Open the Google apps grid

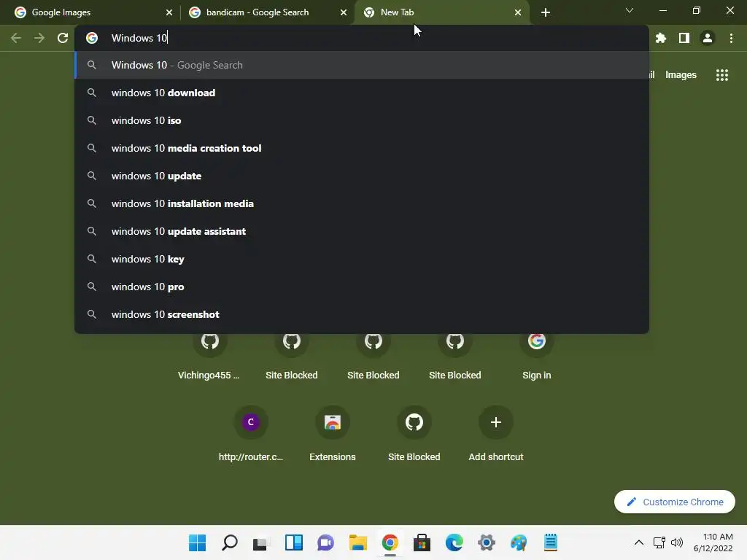click(x=722, y=75)
